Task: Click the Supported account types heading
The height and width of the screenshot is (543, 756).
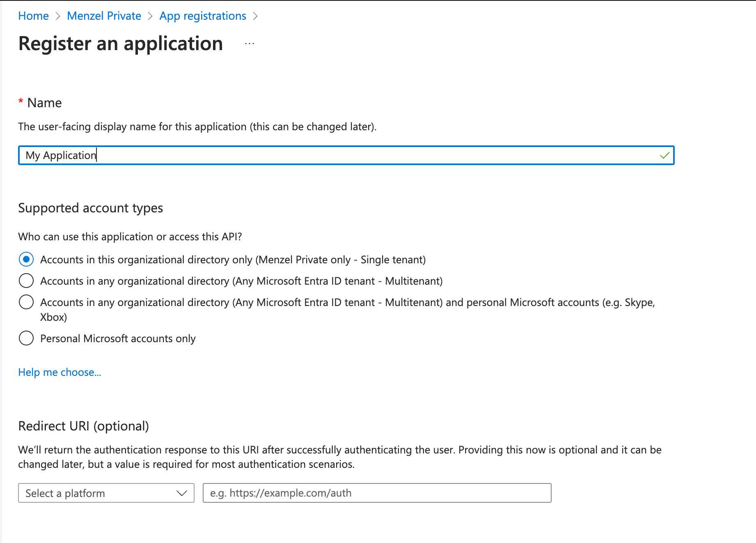Action: click(91, 208)
